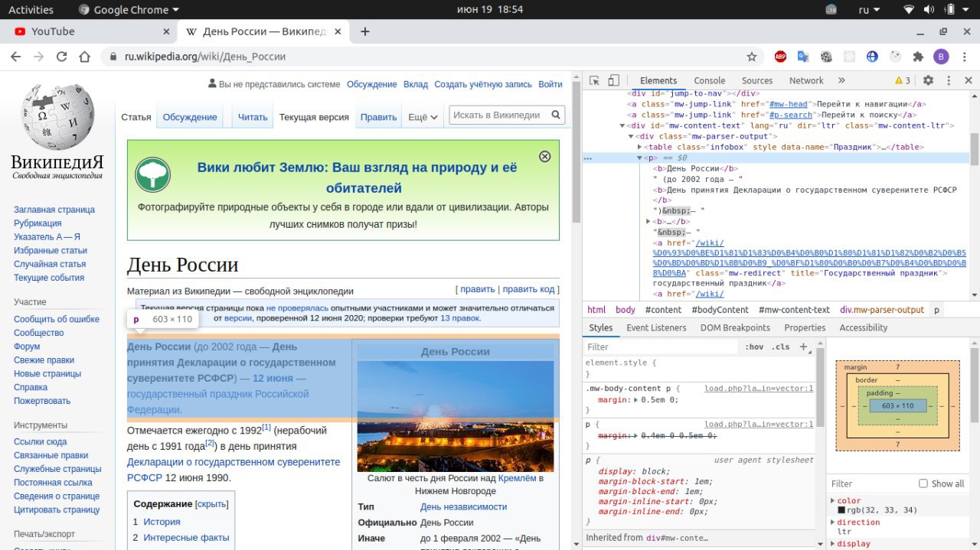The image size is (980, 550).
Task: Expand the computed display property
Action: 833,544
